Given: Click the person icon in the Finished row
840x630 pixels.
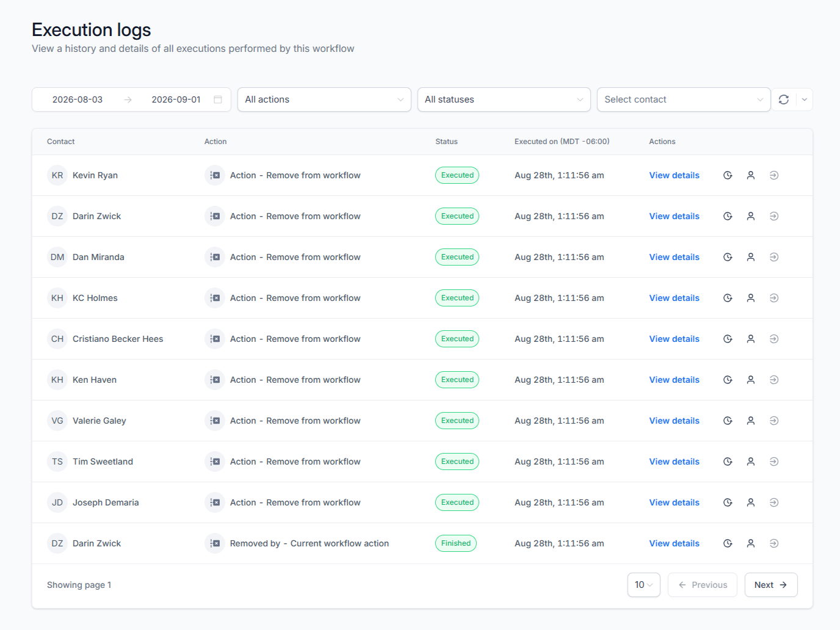Looking at the screenshot, I should click(x=751, y=543).
